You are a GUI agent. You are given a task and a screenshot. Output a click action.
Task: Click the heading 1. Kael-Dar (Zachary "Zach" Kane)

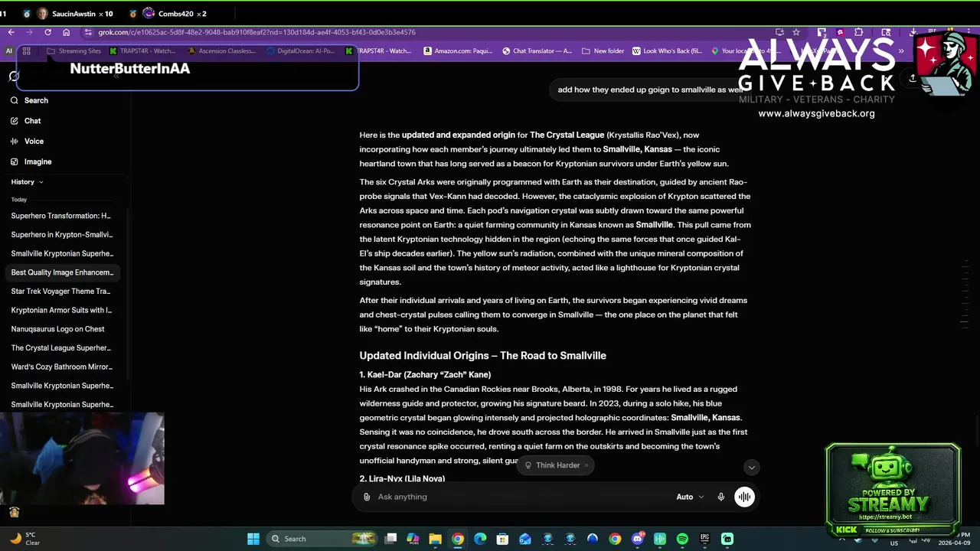[x=425, y=375]
